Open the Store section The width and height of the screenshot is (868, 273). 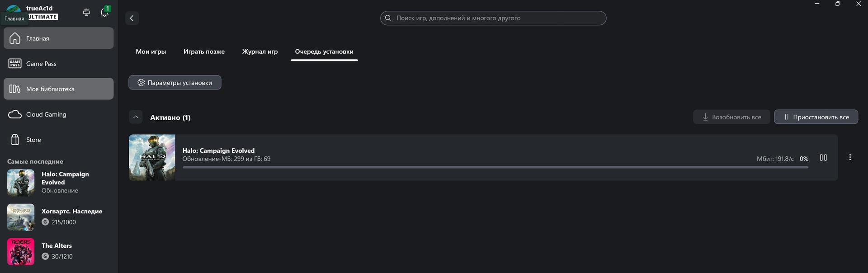click(59, 140)
